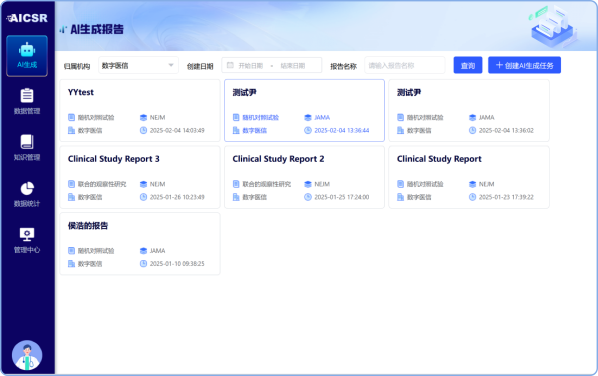
Task: Click the 创建AI生成任务 button
Action: [x=524, y=65]
